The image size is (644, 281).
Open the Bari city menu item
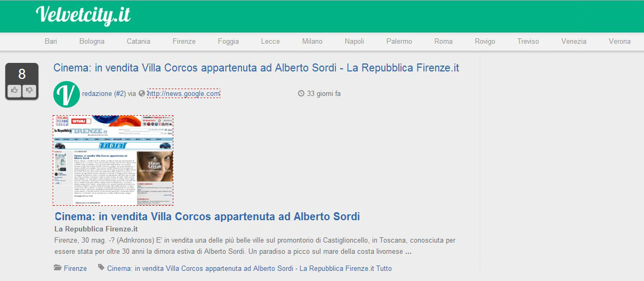pos(51,41)
